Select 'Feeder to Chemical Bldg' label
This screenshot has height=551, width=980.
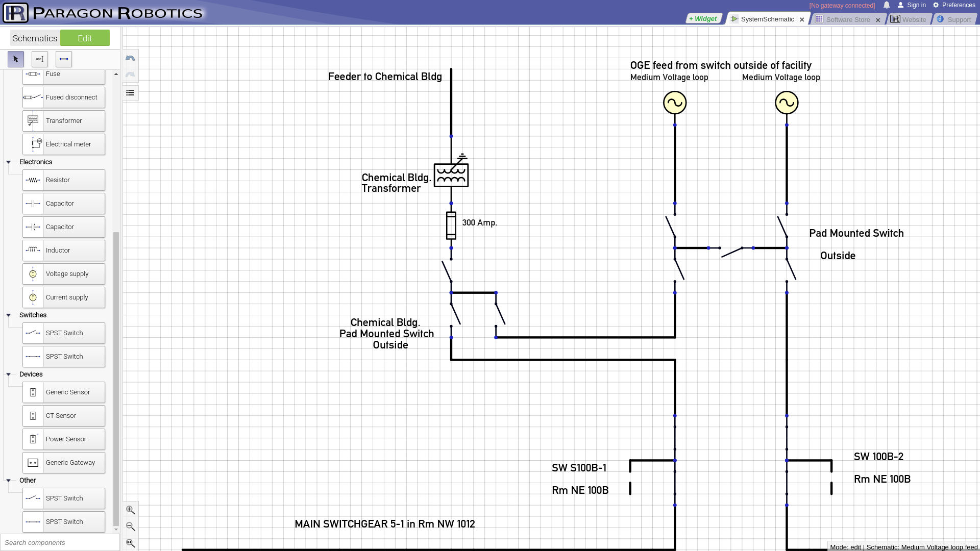(x=385, y=77)
